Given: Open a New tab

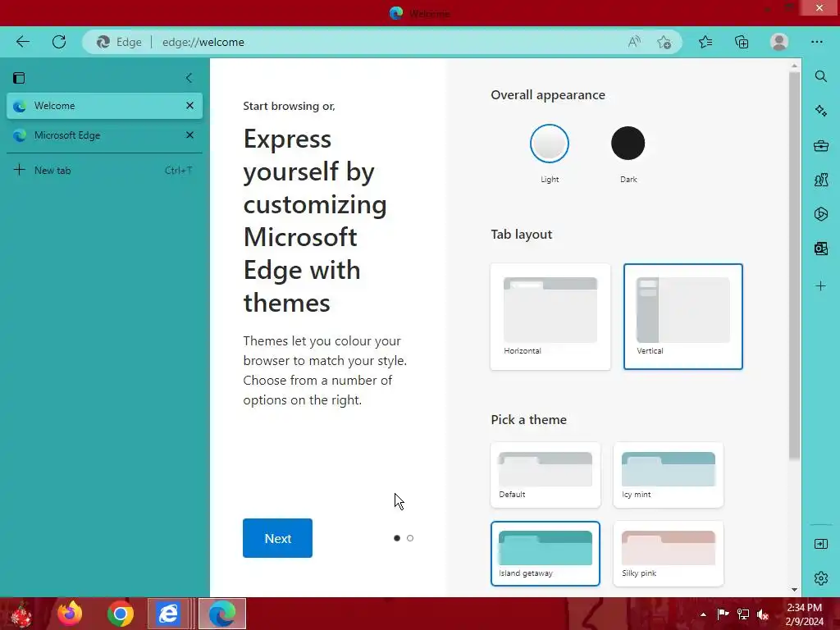Looking at the screenshot, I should click(x=104, y=171).
